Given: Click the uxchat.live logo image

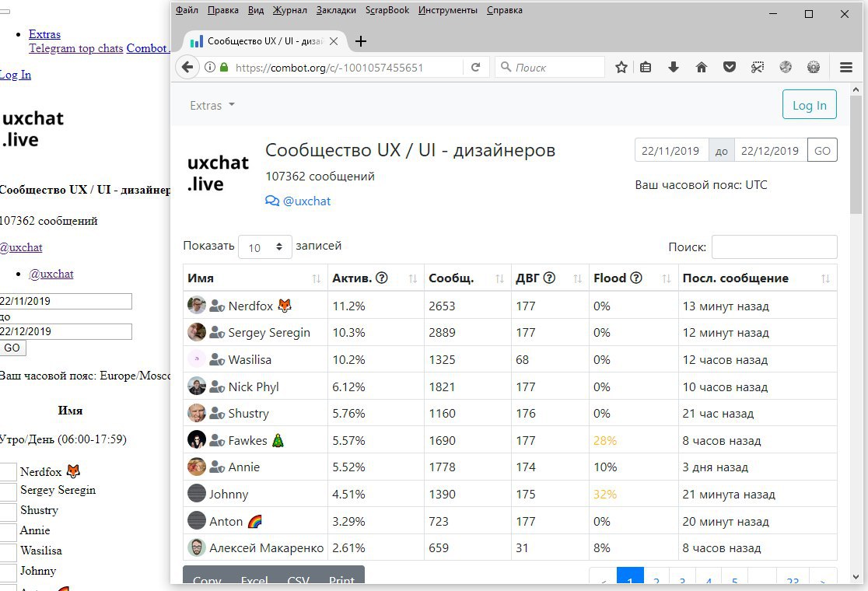Looking at the screenshot, I should click(x=218, y=173).
